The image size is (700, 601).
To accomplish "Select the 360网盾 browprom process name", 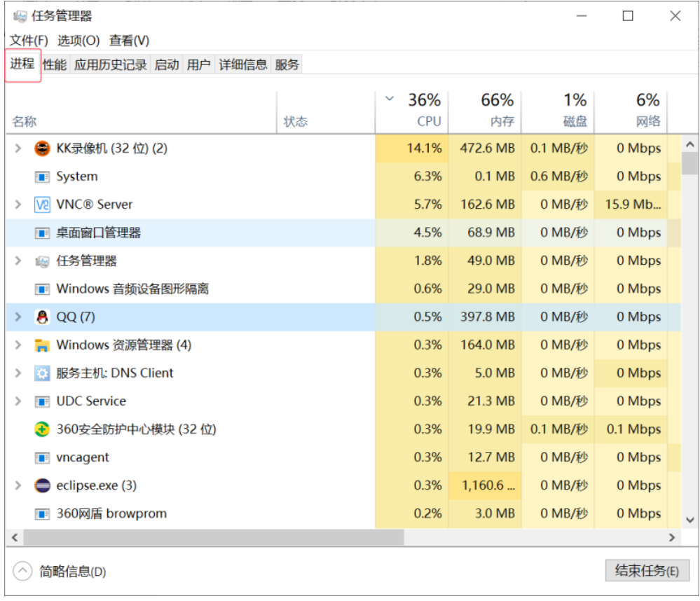I will tap(111, 513).
